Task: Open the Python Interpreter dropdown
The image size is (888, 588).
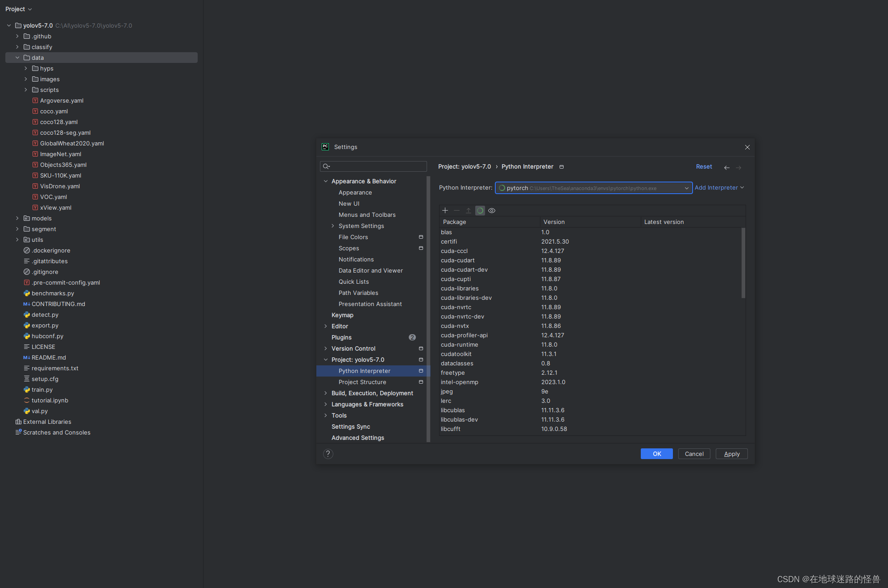Action: click(593, 188)
